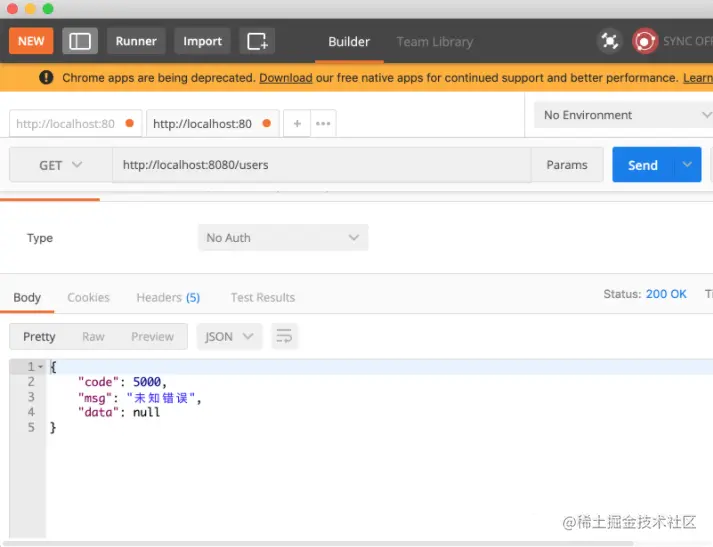Click the "未知错误" message value

(x=161, y=398)
